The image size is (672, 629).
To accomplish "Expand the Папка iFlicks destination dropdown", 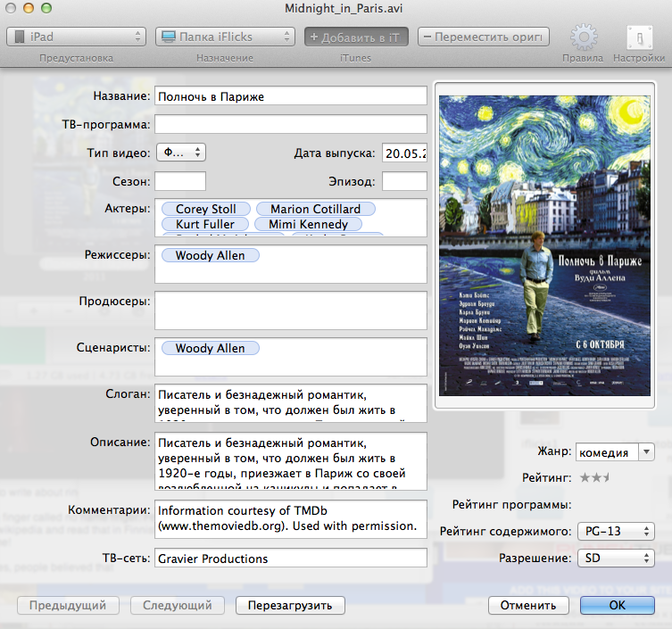I will pos(224,37).
